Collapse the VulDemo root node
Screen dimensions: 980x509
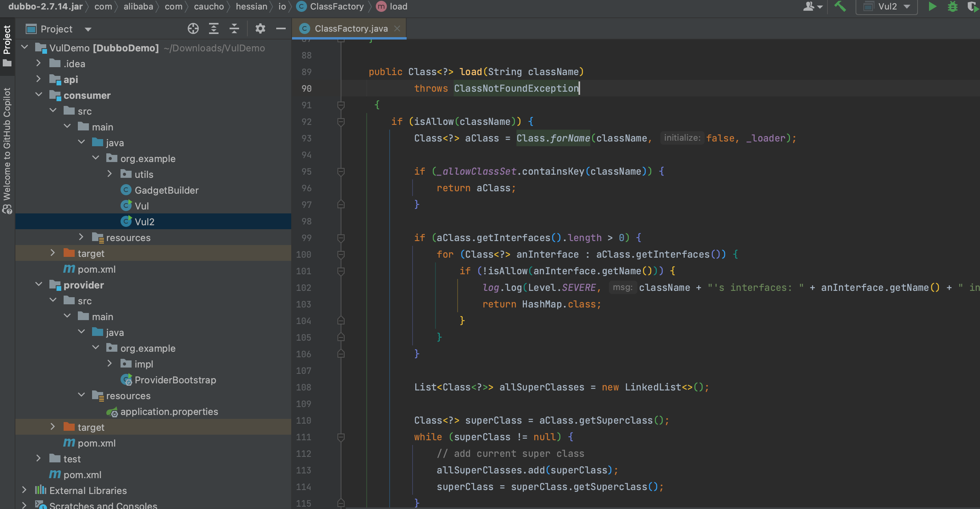[24, 48]
